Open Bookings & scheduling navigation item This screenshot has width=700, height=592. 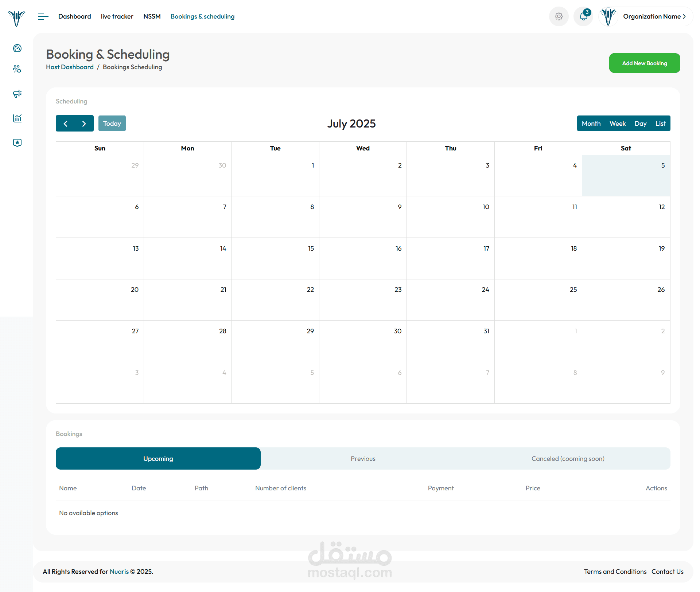click(x=202, y=16)
